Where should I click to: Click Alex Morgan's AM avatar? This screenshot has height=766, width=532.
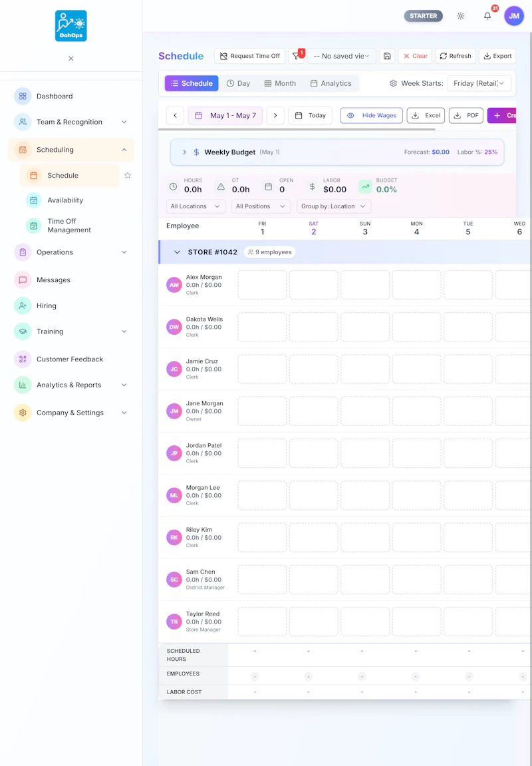pyautogui.click(x=174, y=286)
